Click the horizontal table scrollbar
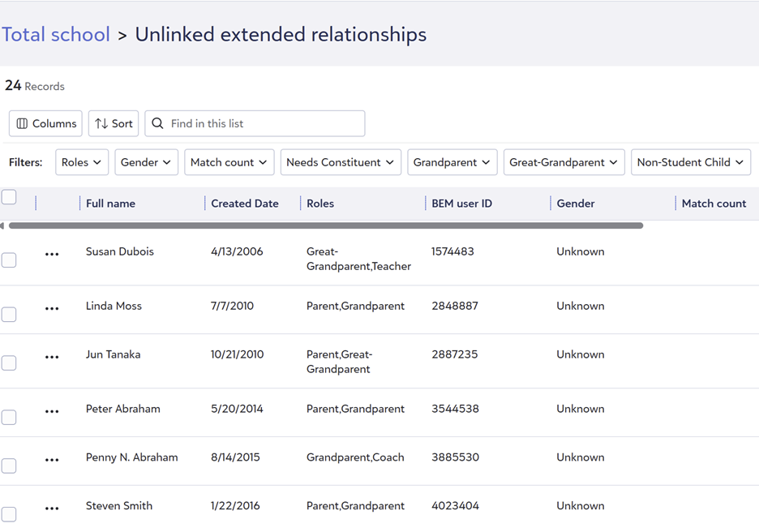 click(x=326, y=225)
